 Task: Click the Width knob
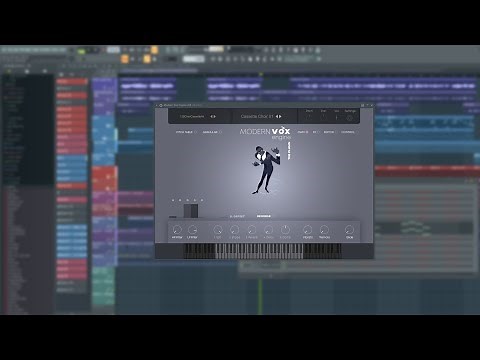308,230
